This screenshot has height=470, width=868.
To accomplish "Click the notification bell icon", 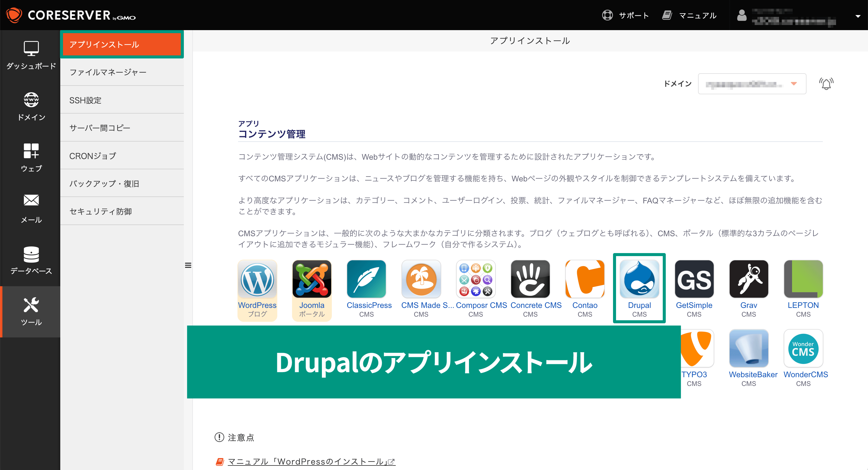I will (x=826, y=83).
